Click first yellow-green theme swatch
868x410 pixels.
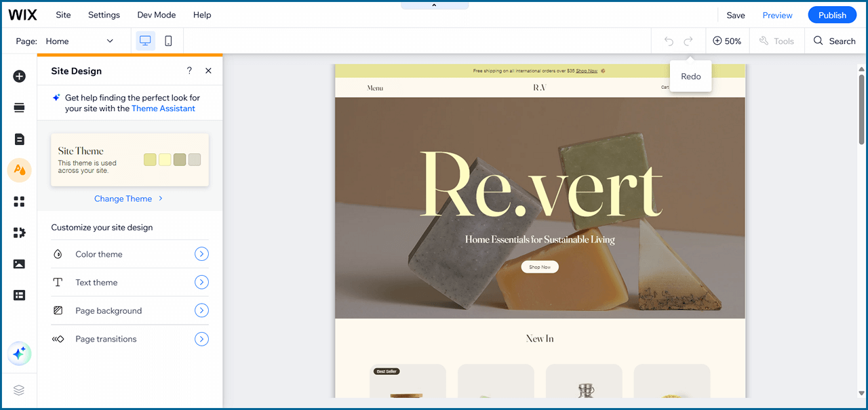(x=150, y=159)
